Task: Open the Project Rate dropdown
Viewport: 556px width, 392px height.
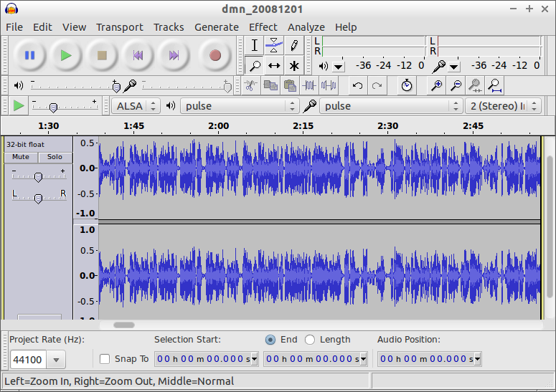Action: [55, 359]
